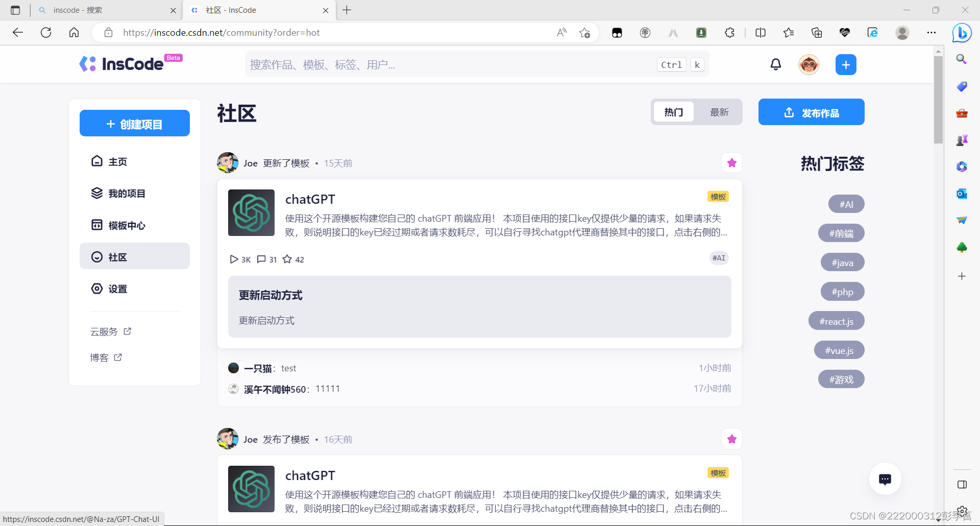The height and width of the screenshot is (526, 980).
Task: Open the Bing chat sidebar icon
Action: click(x=962, y=33)
